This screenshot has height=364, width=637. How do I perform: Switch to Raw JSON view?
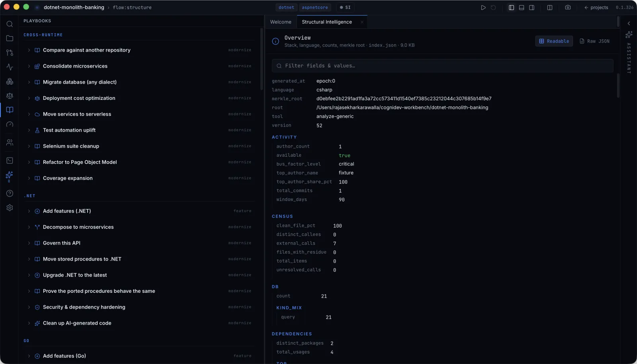pyautogui.click(x=594, y=41)
